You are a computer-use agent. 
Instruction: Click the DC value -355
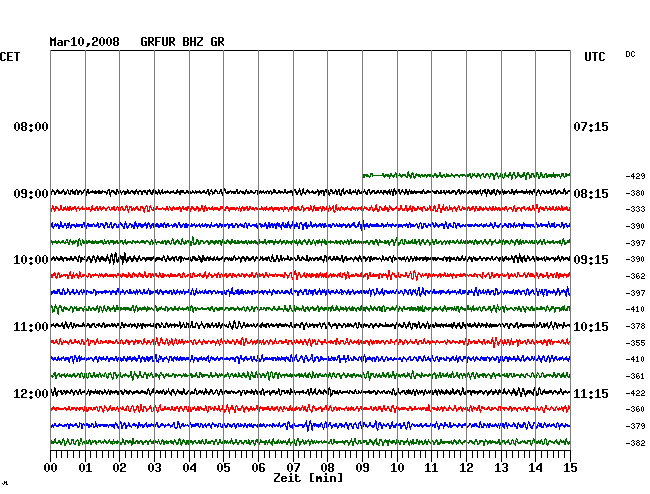point(635,343)
